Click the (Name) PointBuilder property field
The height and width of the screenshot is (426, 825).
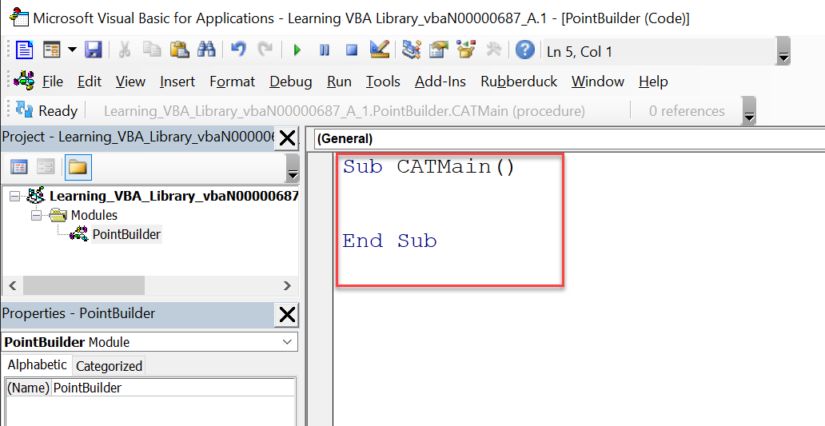pyautogui.click(x=174, y=388)
